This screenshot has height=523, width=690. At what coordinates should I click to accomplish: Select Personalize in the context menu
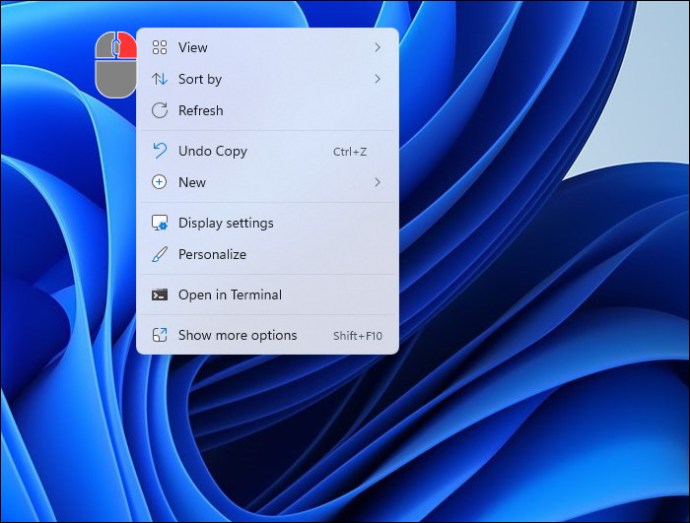coord(267,254)
